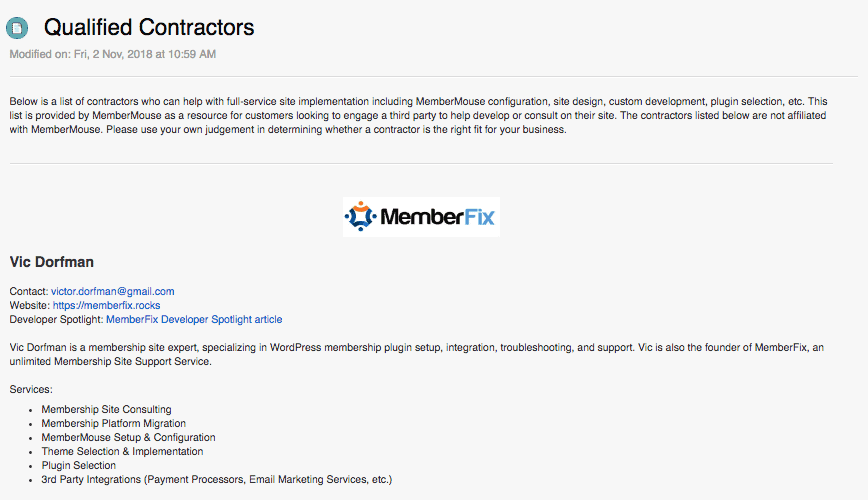Select the Membership Platform Migration list item
Image resolution: width=868 pixels, height=500 pixels.
coord(113,423)
